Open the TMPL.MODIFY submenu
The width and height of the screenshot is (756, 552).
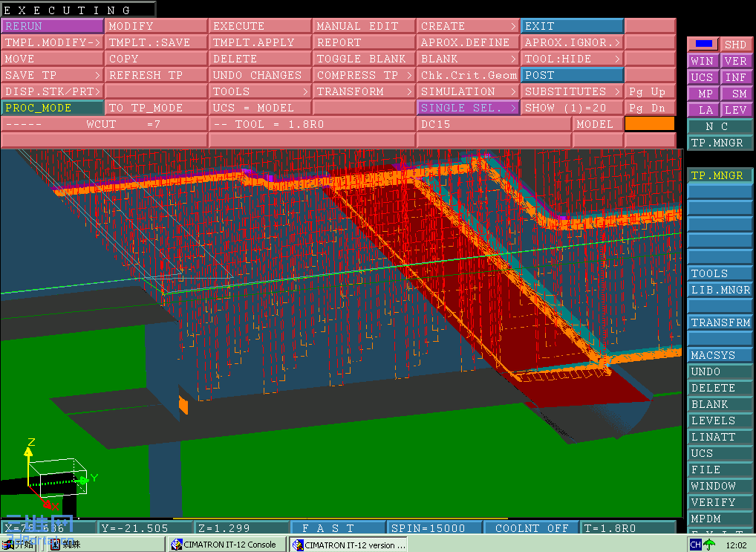52,42
